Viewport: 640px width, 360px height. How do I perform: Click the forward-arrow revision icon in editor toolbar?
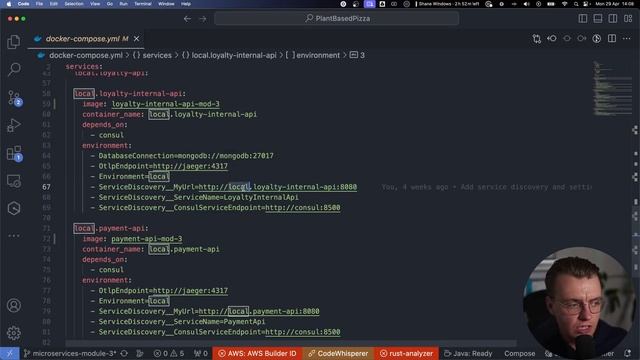coord(582,39)
